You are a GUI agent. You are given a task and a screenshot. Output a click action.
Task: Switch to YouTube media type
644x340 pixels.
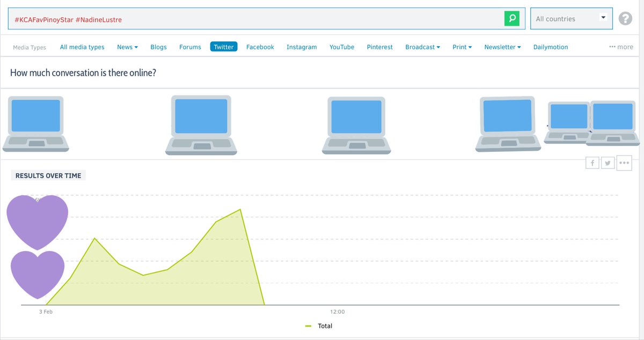pyautogui.click(x=342, y=47)
